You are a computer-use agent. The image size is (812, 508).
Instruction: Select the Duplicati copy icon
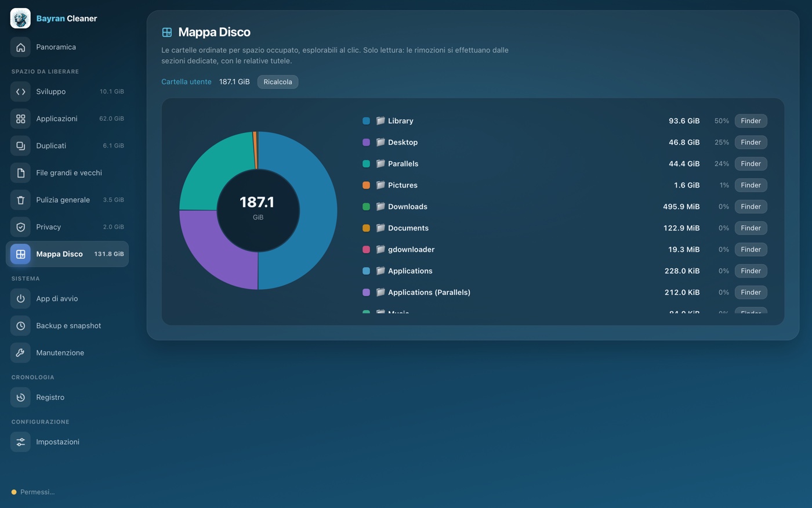coord(20,146)
